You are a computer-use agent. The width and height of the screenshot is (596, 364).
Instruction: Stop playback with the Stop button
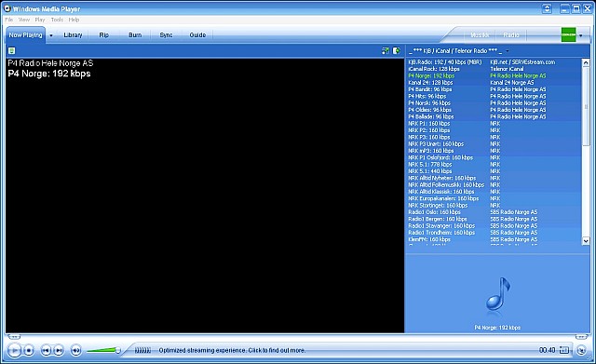[x=29, y=350]
